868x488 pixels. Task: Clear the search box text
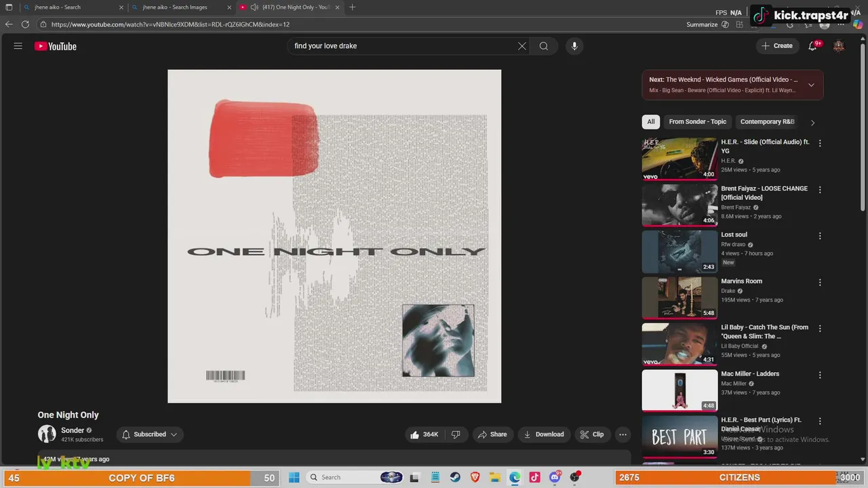pos(522,46)
